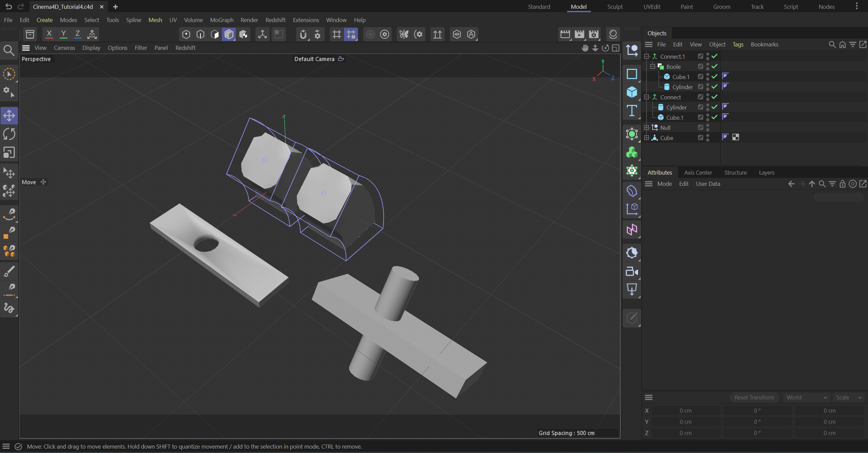Switch to the UVEdit layout
The height and width of the screenshot is (453, 868).
652,6
